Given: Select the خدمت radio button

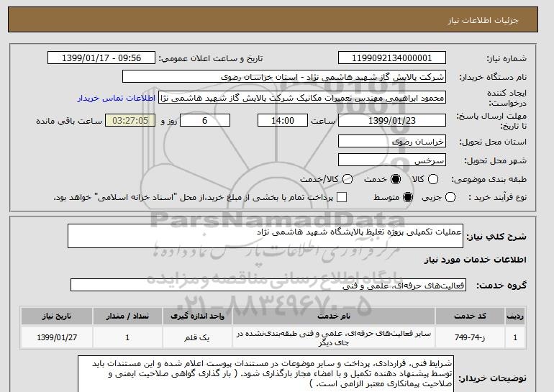Looking at the screenshot, I should [x=396, y=179].
